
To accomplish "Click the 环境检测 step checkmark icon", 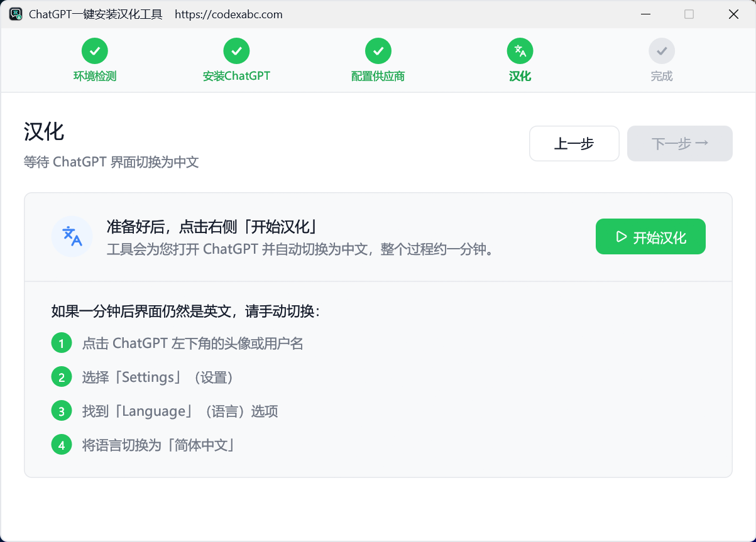I will (95, 51).
